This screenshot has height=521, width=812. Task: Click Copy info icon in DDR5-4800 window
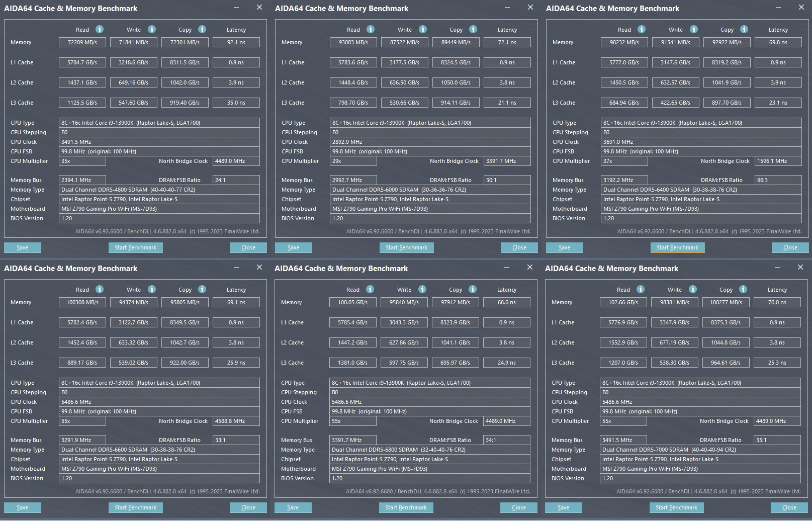[202, 29]
